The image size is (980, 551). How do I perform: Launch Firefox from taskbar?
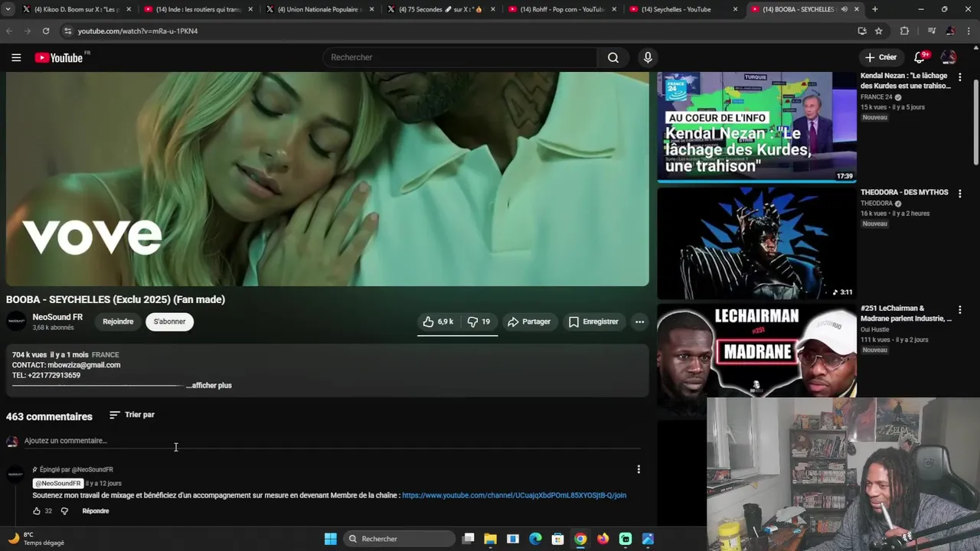click(603, 539)
